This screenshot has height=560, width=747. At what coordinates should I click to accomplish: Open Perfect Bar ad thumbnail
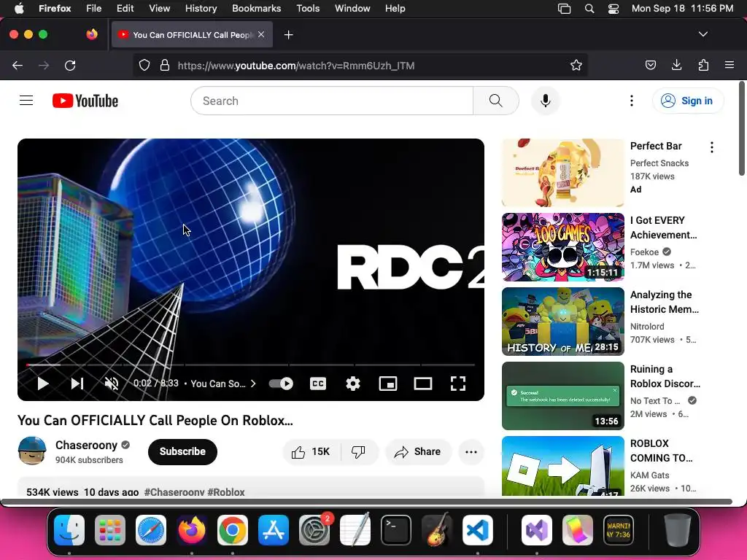[562, 172]
